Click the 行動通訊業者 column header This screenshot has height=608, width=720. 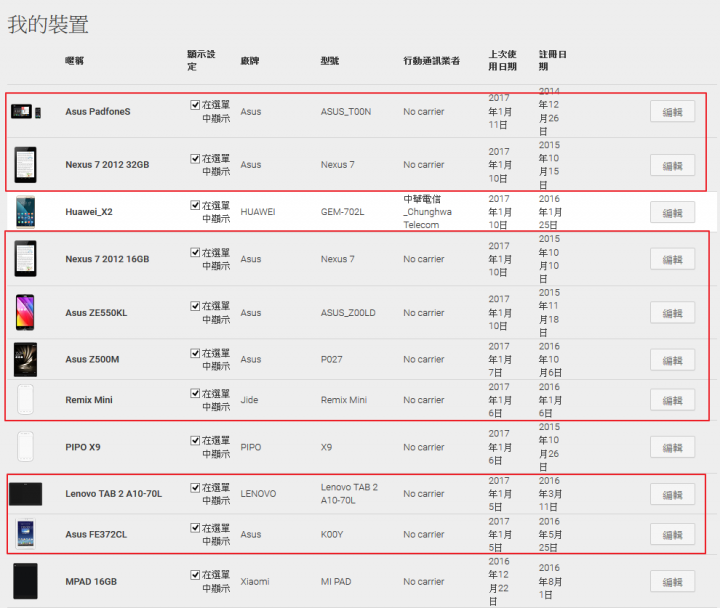point(431,61)
